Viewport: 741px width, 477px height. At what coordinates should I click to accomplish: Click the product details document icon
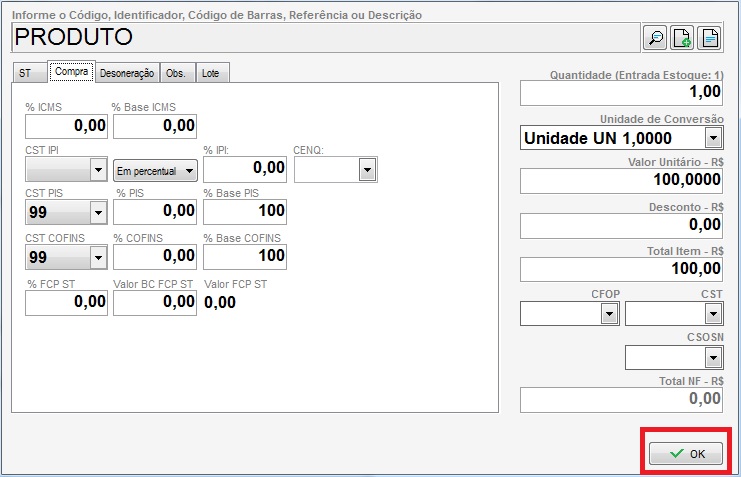click(x=709, y=38)
